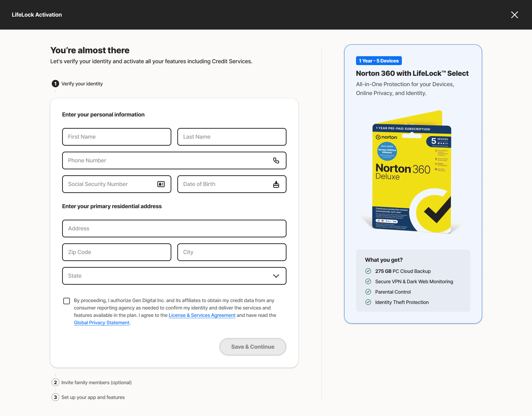Click the LifeLock Activation title text
532x416 pixels.
(37, 15)
